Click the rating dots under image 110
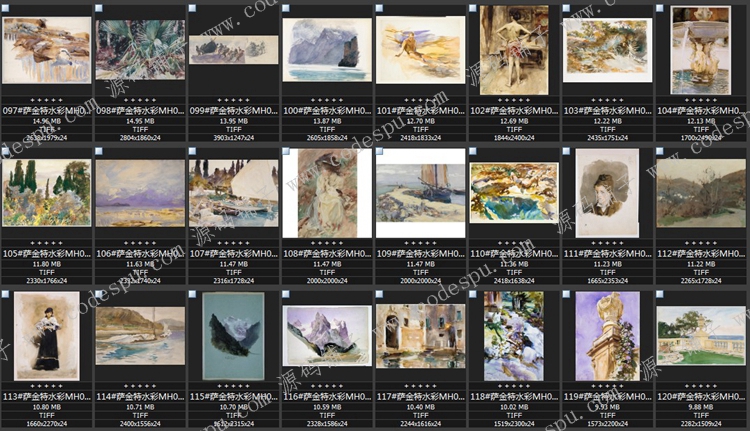Image resolution: width=750 pixels, height=431 pixels. 514,243
